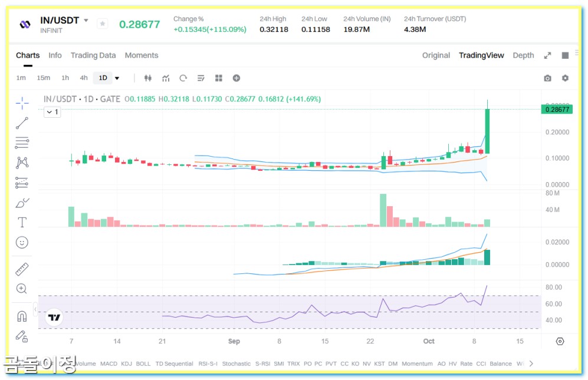588x380 pixels.
Task: Open the Moments tab
Action: click(x=142, y=55)
